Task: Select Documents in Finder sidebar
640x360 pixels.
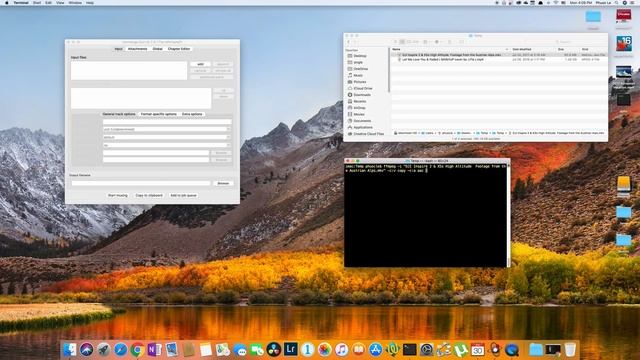Action: (x=362, y=121)
